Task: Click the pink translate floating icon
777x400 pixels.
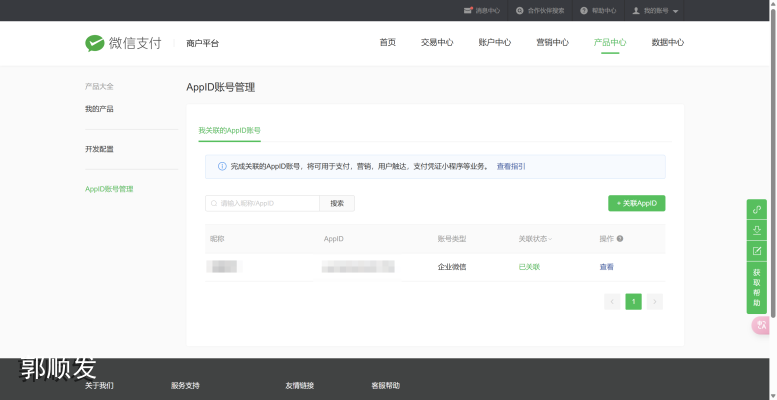Action: (761, 326)
